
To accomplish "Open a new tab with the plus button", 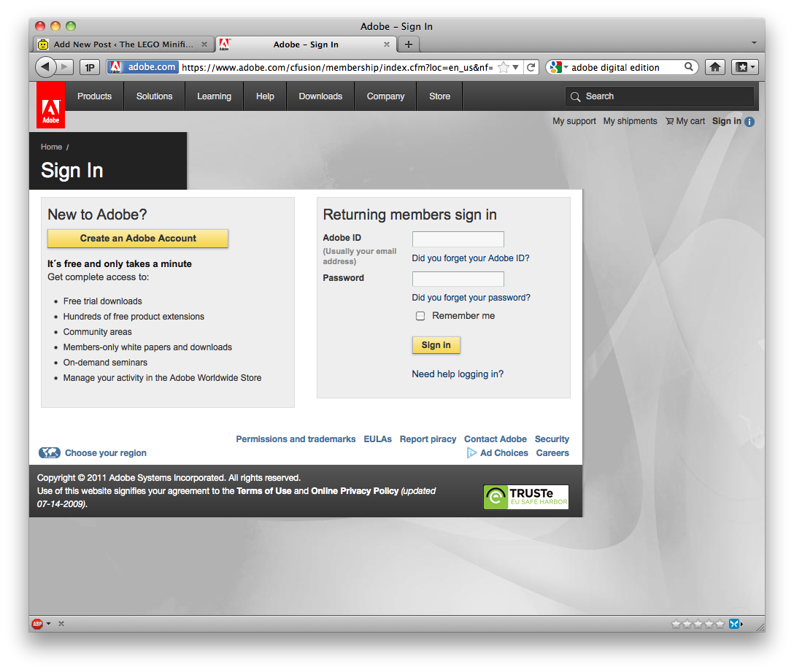I will pos(408,45).
